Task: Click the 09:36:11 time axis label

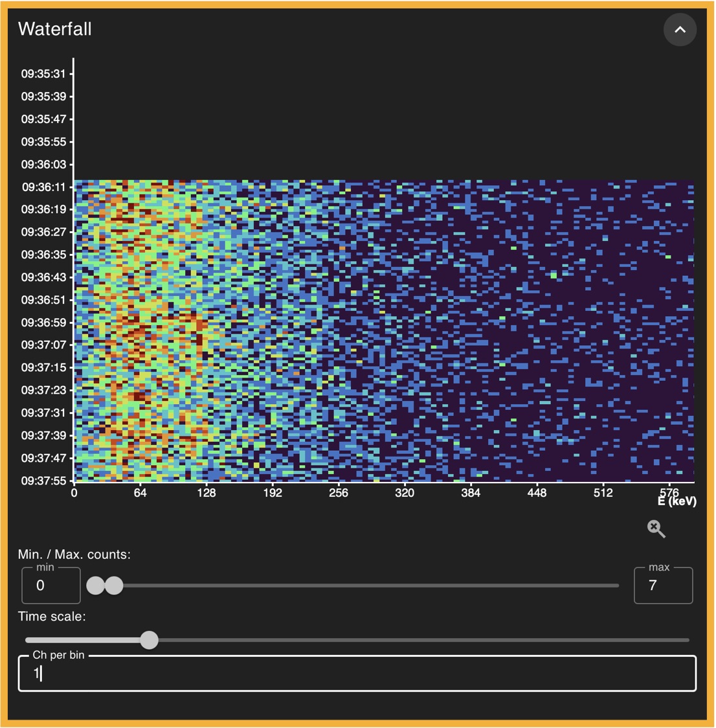Action: pos(43,187)
